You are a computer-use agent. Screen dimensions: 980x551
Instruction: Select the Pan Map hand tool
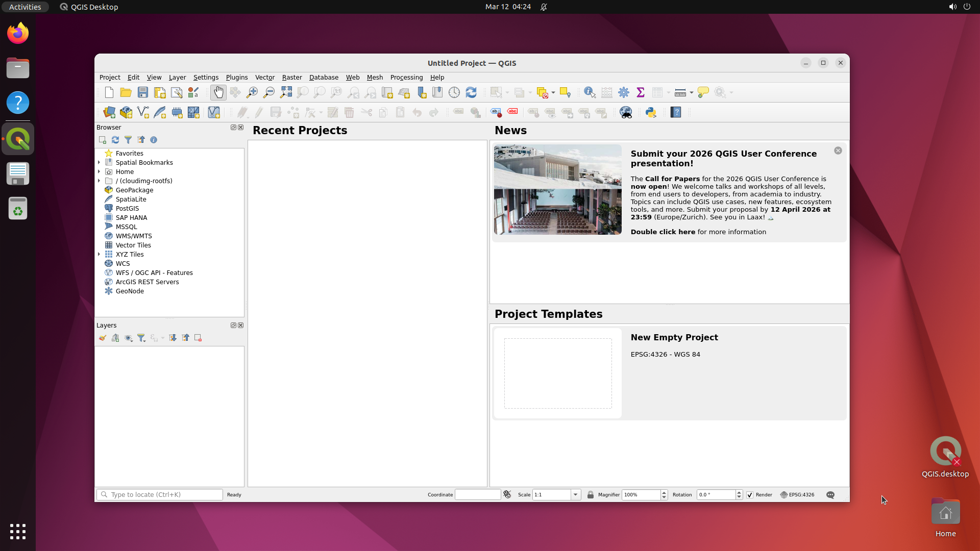(218, 92)
